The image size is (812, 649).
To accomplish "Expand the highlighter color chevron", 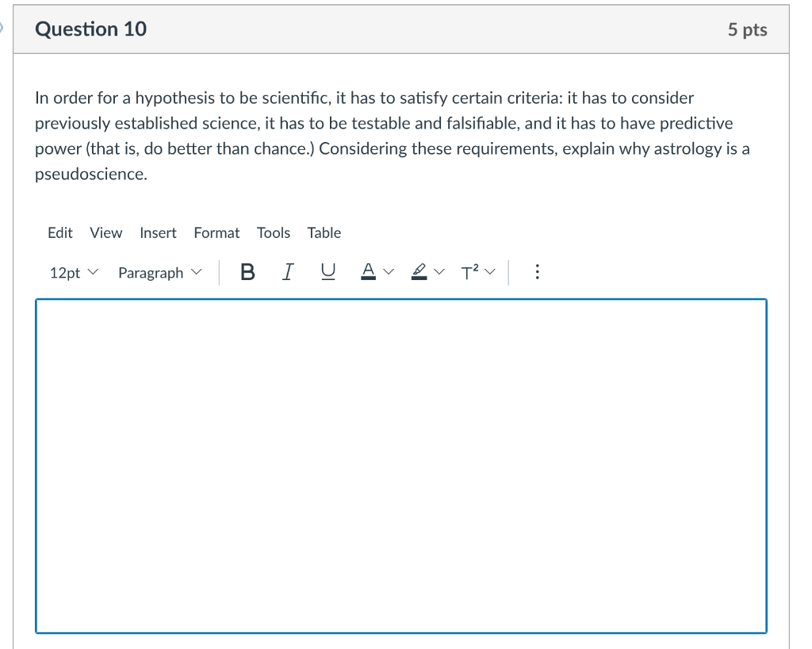I will tap(439, 271).
